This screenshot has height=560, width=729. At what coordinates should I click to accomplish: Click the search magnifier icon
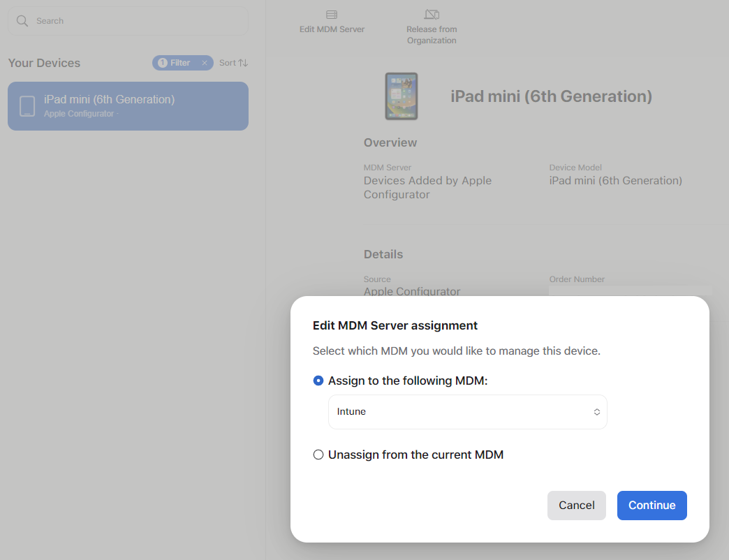22,21
